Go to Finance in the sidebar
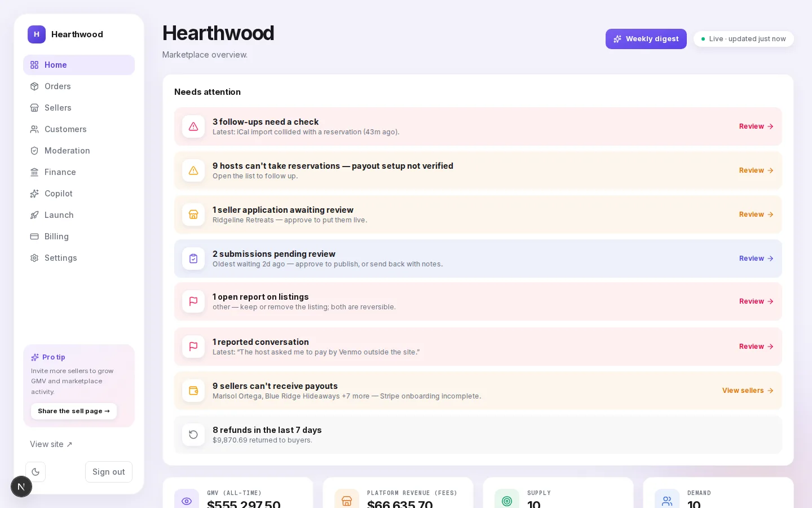The image size is (812, 508). 79,172
